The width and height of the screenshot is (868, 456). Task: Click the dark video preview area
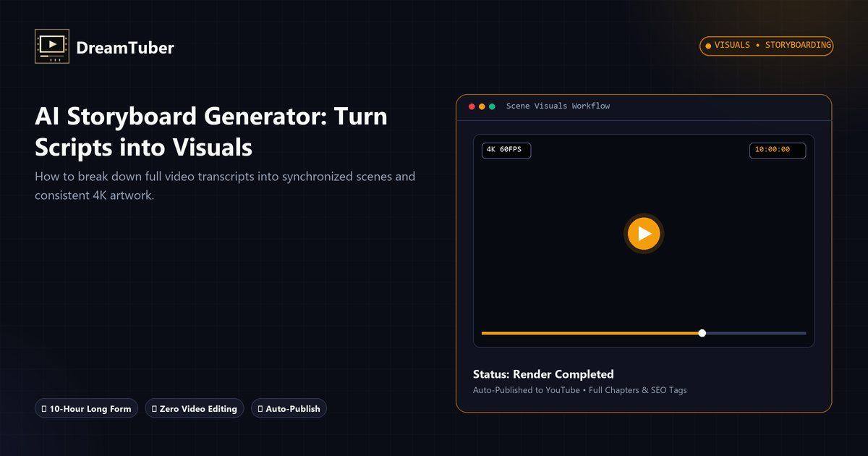click(644, 241)
